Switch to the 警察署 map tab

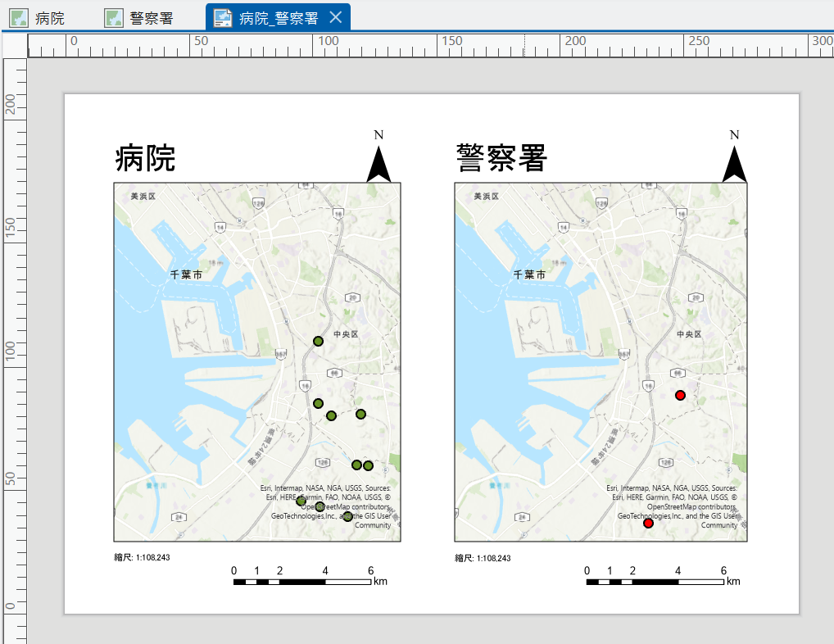[151, 18]
